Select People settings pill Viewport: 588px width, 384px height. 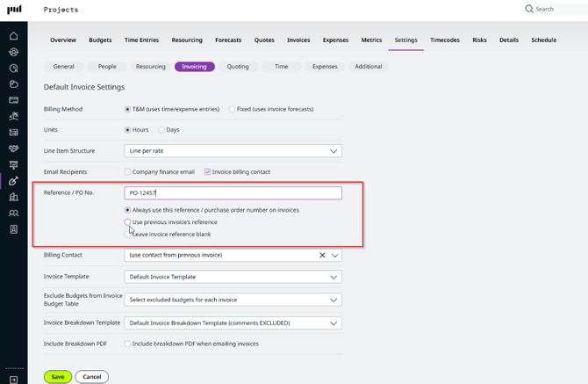(107, 67)
